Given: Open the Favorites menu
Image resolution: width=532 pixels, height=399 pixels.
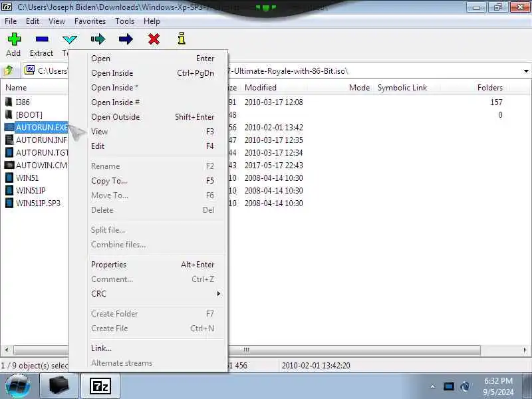Looking at the screenshot, I should pos(90,21).
